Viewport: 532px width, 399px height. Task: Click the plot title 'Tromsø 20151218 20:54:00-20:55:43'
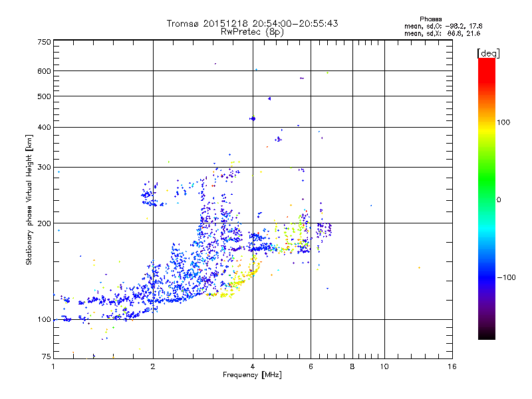pos(252,23)
